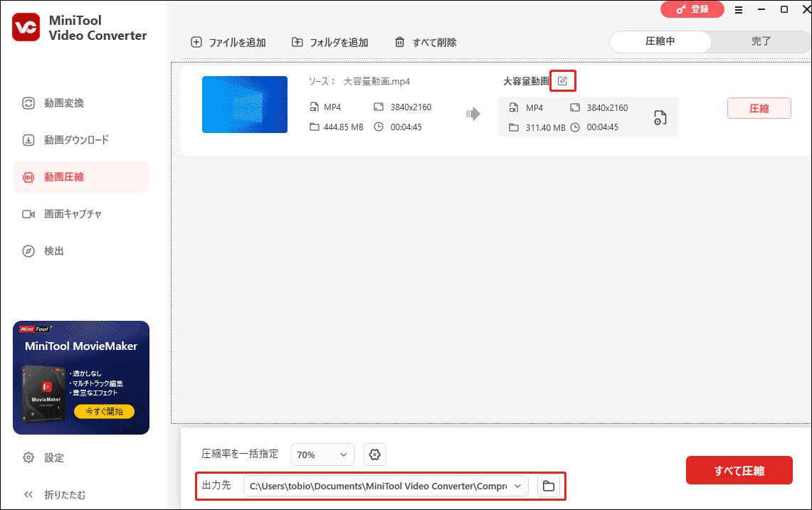Image resolution: width=812 pixels, height=510 pixels.
Task: Open compression settings gear next to 70%
Action: point(374,455)
